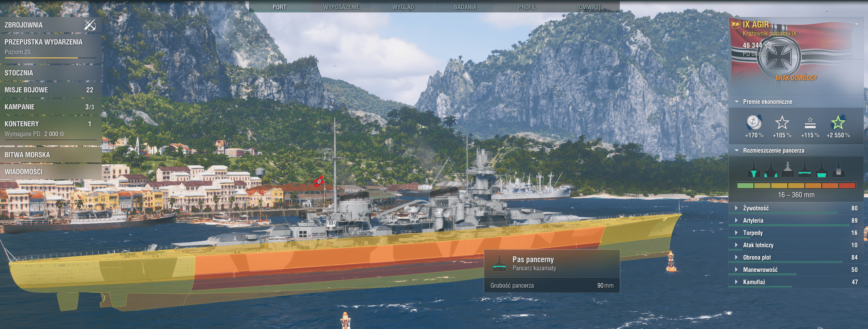Open the dropdown arrow on ÄGIR ship card

point(856,24)
